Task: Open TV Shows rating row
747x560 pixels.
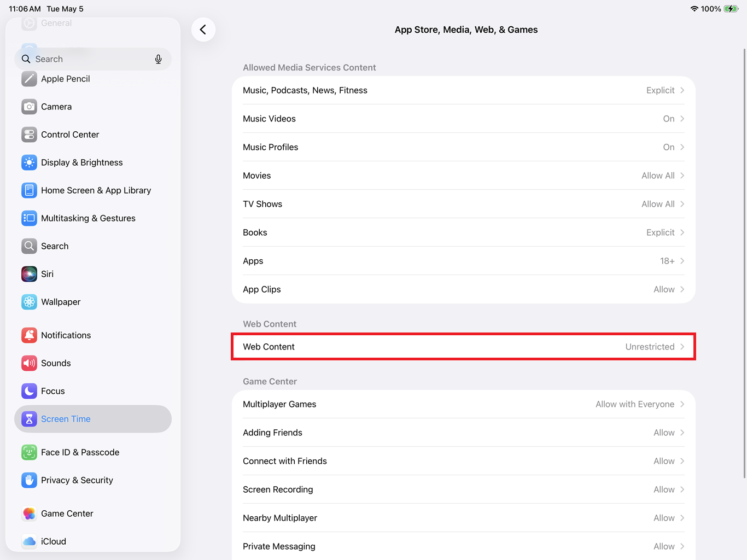Action: (464, 204)
